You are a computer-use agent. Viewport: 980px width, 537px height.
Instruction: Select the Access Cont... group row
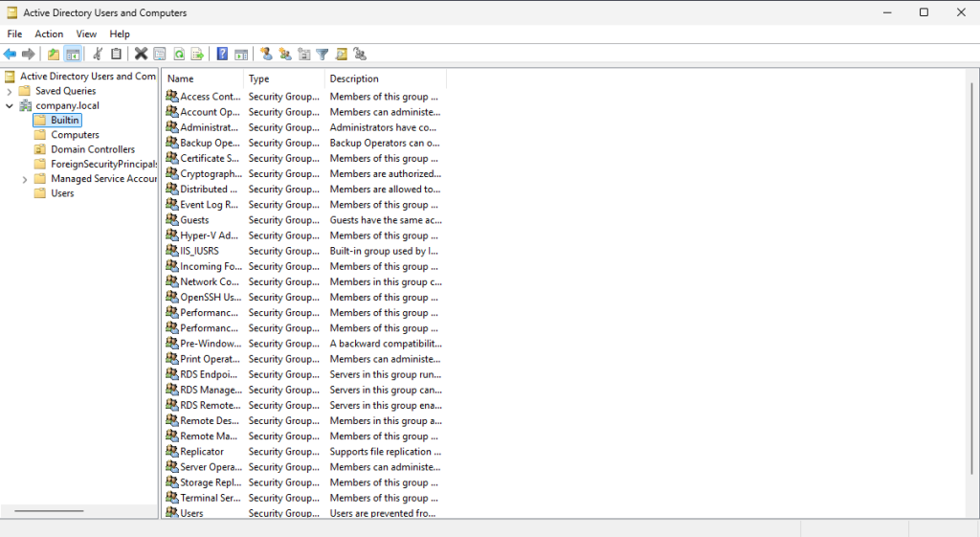tap(303, 97)
